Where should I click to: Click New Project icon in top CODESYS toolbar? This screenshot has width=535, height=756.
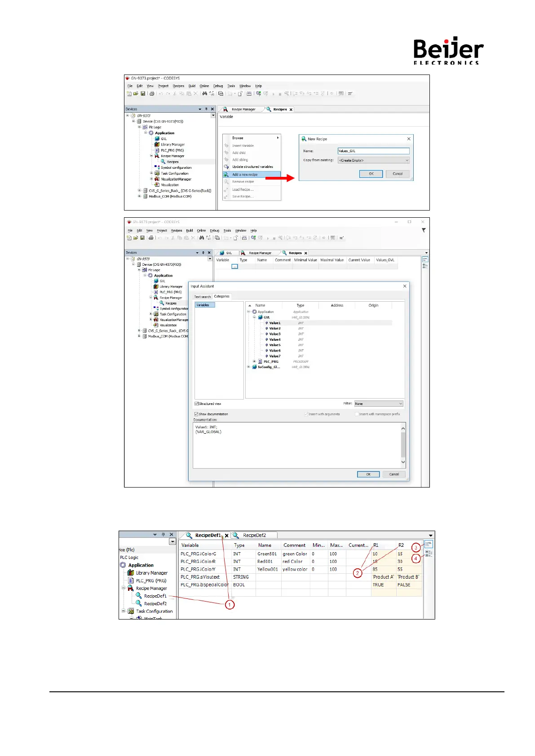pos(129,93)
